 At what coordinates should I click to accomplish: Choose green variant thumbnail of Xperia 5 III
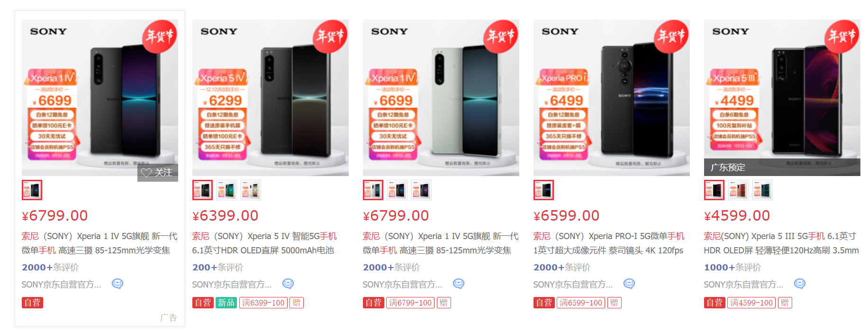762,190
